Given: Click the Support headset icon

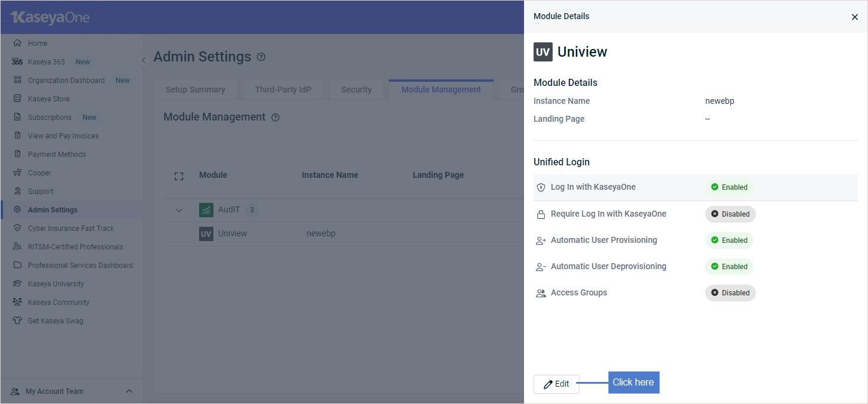Looking at the screenshot, I should coord(17,191).
